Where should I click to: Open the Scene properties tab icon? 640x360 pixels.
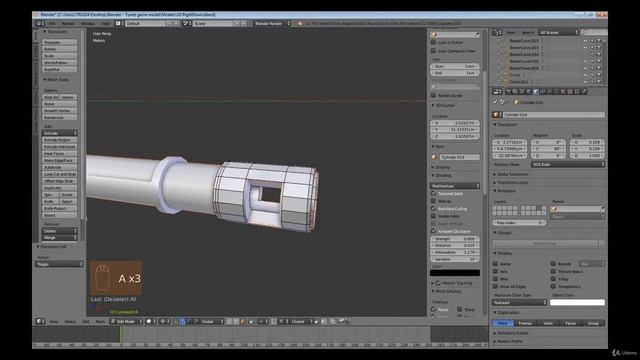(x=522, y=92)
